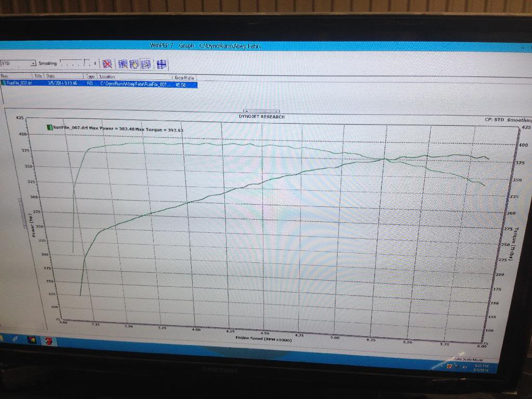The image size is (532, 399).
Task: Click the Power (Hp) axis label
Action: pos(33,225)
